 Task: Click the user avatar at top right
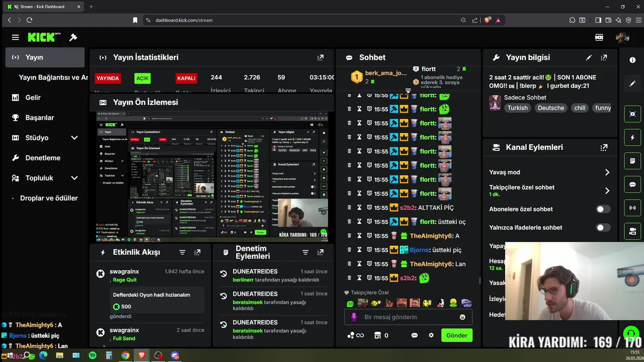tap(622, 37)
